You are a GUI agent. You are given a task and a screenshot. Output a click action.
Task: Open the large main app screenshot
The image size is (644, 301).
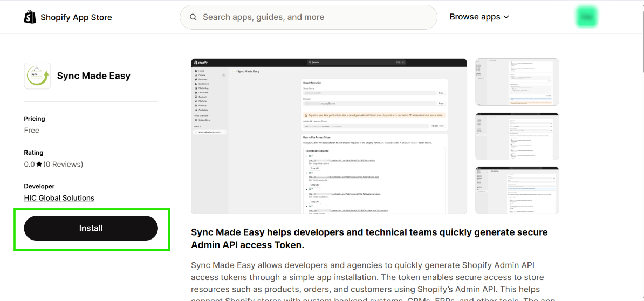point(329,136)
